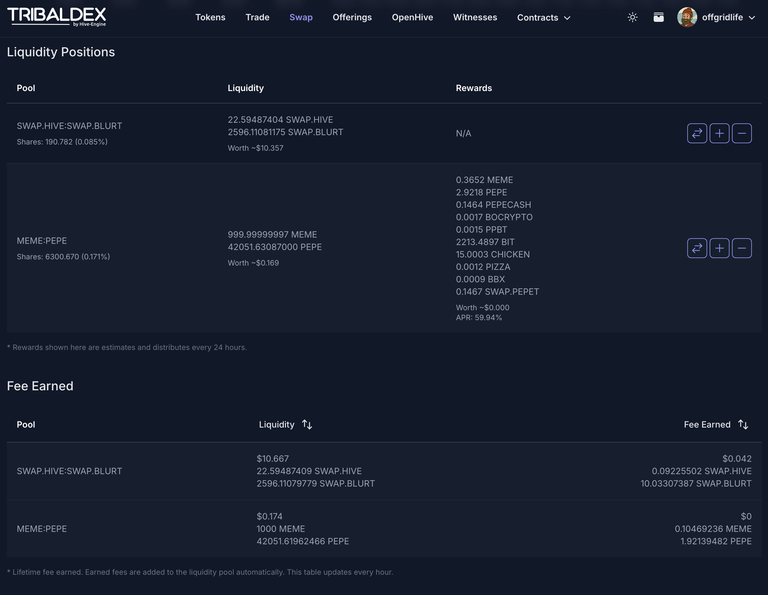Click 10.03307387 SWAP.BLURT fee value
Viewport: 768px width, 595px height.
[696, 483]
